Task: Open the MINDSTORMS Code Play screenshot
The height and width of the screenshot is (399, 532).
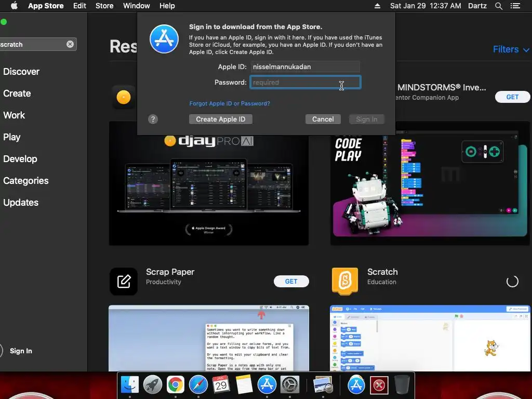Action: [x=430, y=183]
